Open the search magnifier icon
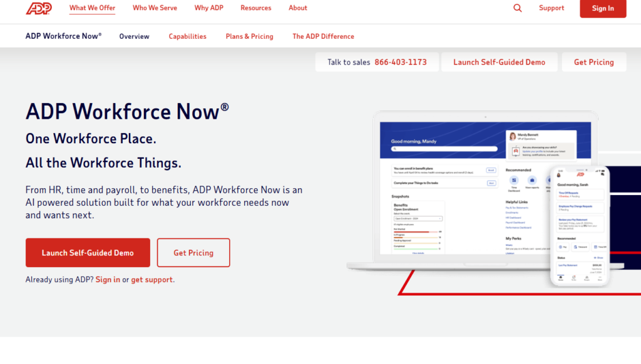Image resolution: width=641 pixels, height=364 pixels. pos(518,8)
